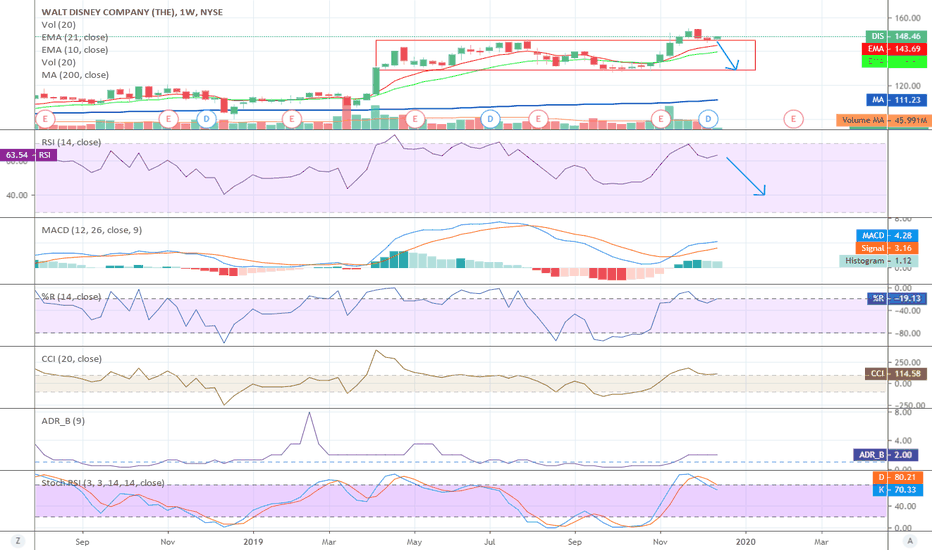The image size is (932, 550).
Task: Click the ADR_B 2.00 value label
Action: point(886,455)
